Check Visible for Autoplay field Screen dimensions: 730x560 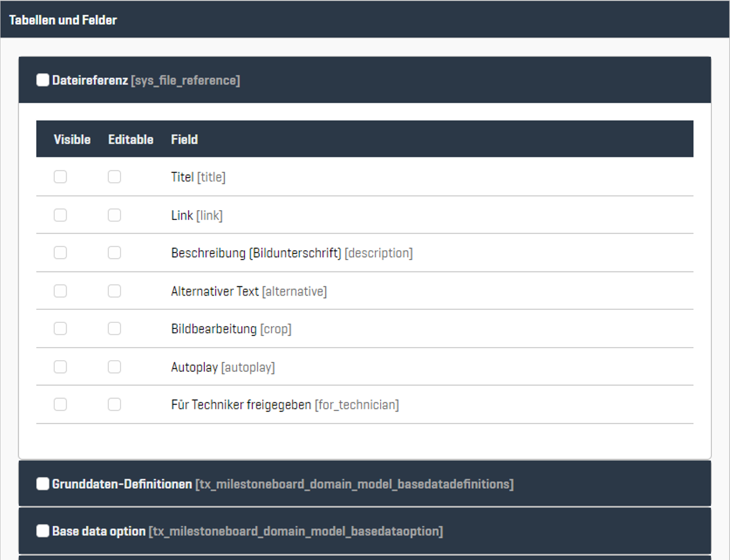tap(60, 367)
